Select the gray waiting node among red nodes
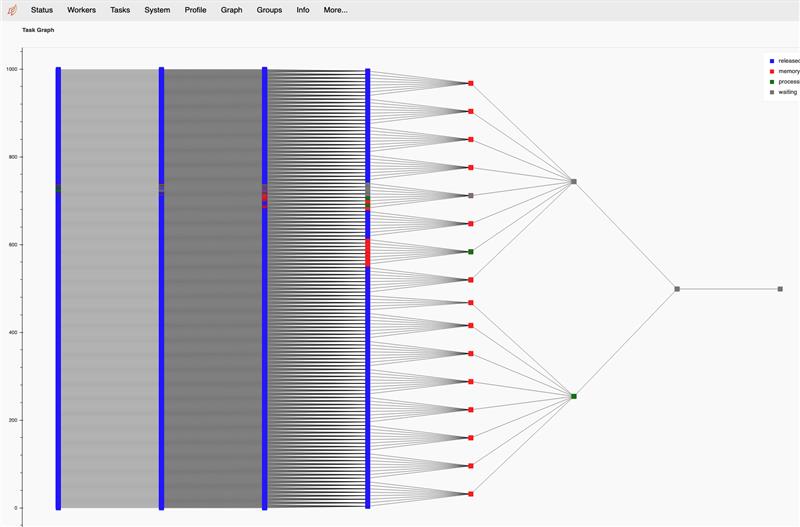The width and height of the screenshot is (800, 527). tap(471, 195)
